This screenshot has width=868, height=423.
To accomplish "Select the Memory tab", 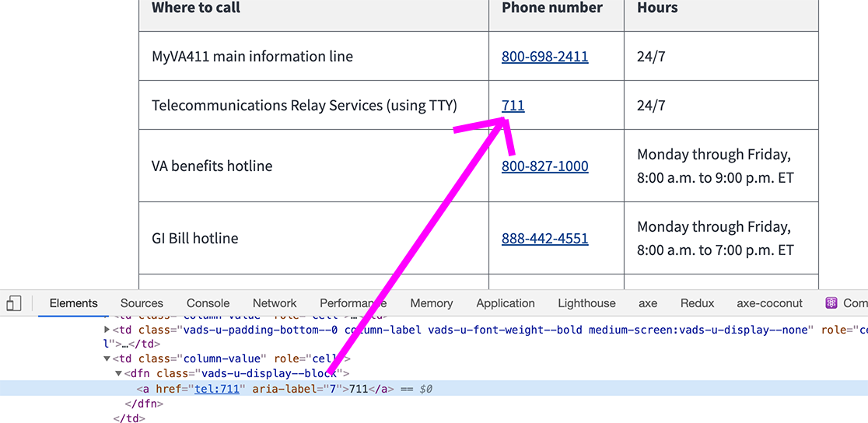I will coord(431,302).
